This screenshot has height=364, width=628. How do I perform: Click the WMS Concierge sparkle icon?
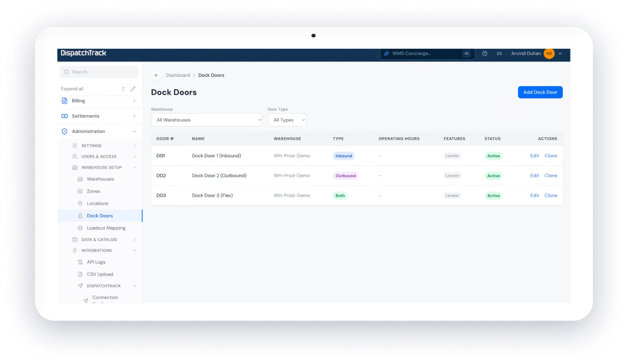[x=387, y=54]
